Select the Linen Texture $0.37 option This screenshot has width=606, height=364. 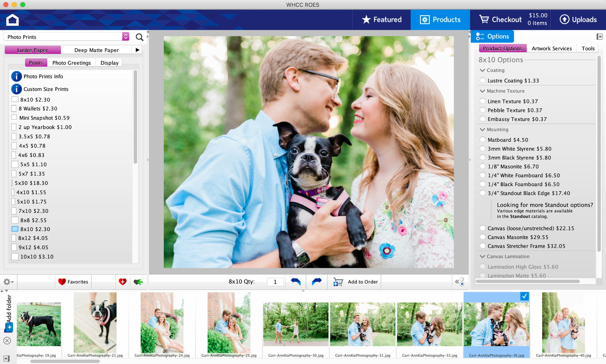[482, 101]
